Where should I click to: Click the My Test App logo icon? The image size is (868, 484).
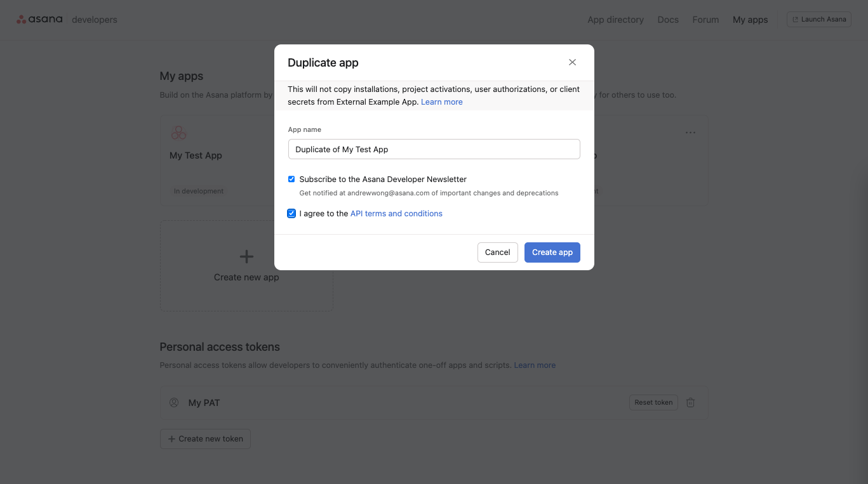click(x=178, y=133)
